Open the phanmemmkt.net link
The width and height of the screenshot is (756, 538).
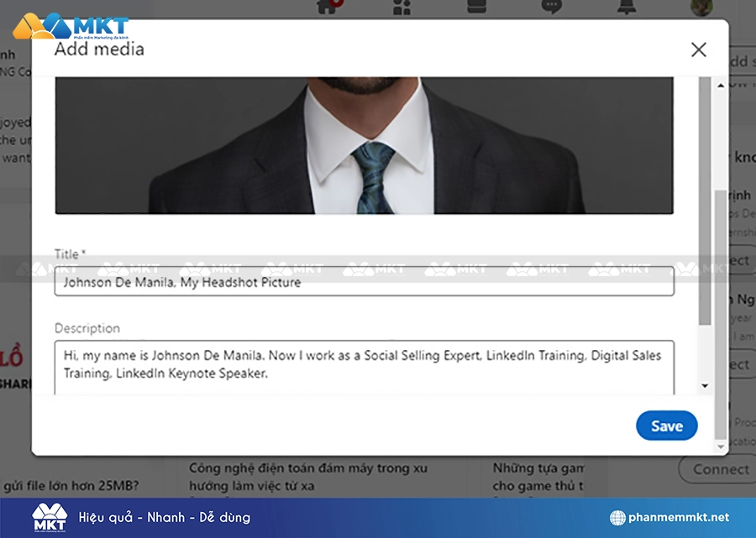pos(679,517)
